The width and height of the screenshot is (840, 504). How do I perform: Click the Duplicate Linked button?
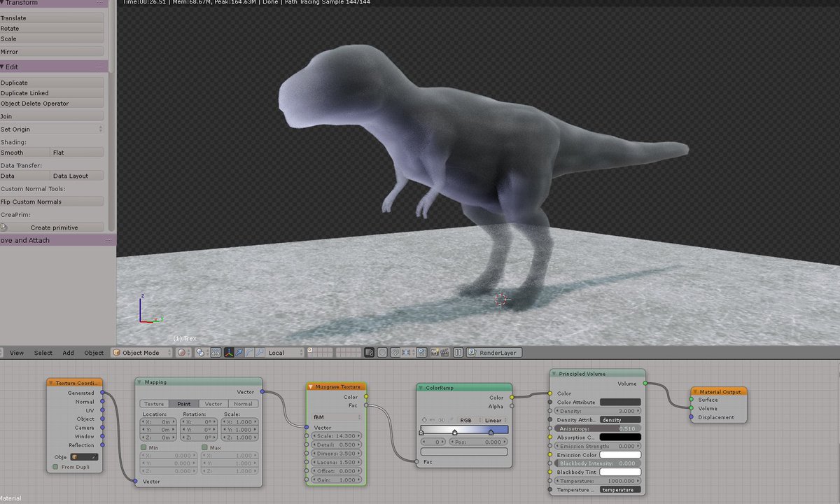point(52,93)
